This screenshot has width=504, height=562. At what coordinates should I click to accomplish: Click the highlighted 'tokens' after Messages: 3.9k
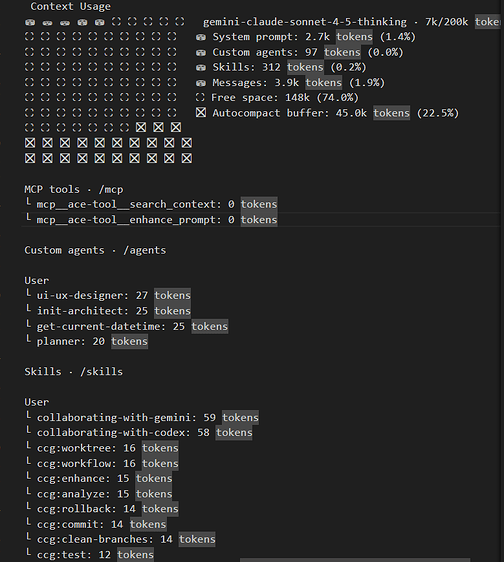[324, 83]
